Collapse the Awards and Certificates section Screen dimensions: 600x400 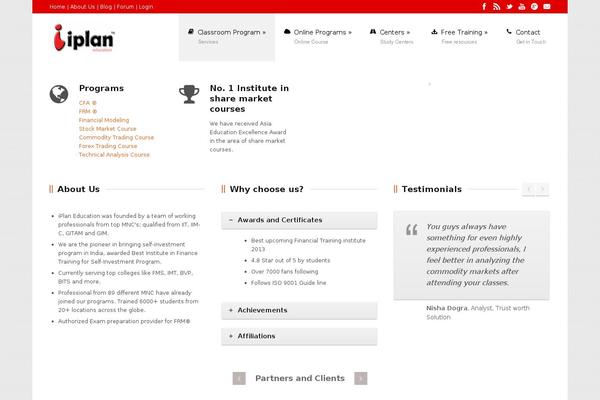coord(299,220)
